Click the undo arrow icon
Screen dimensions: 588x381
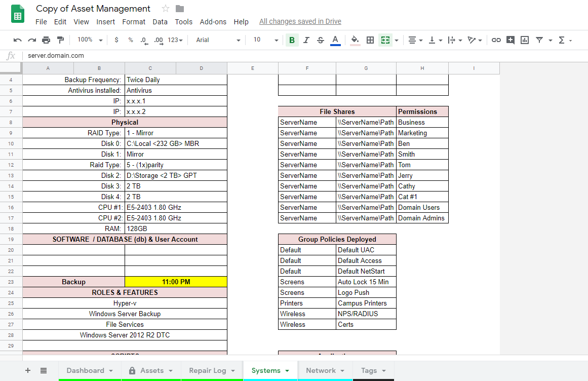pyautogui.click(x=18, y=40)
